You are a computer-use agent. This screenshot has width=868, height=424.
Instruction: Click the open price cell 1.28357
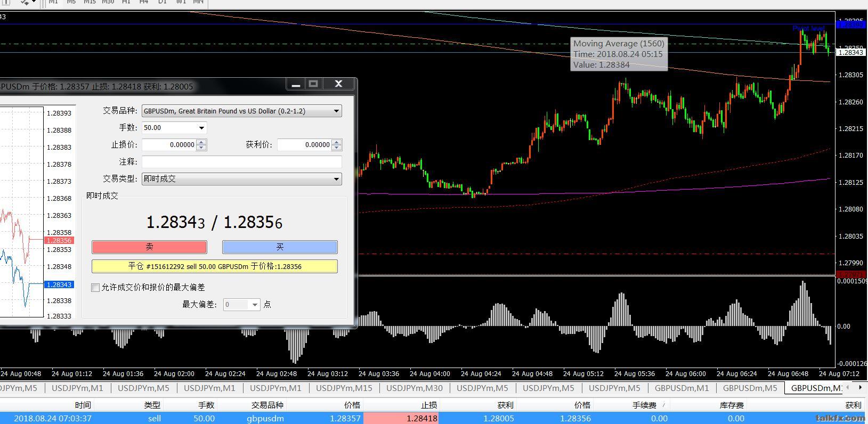click(345, 419)
